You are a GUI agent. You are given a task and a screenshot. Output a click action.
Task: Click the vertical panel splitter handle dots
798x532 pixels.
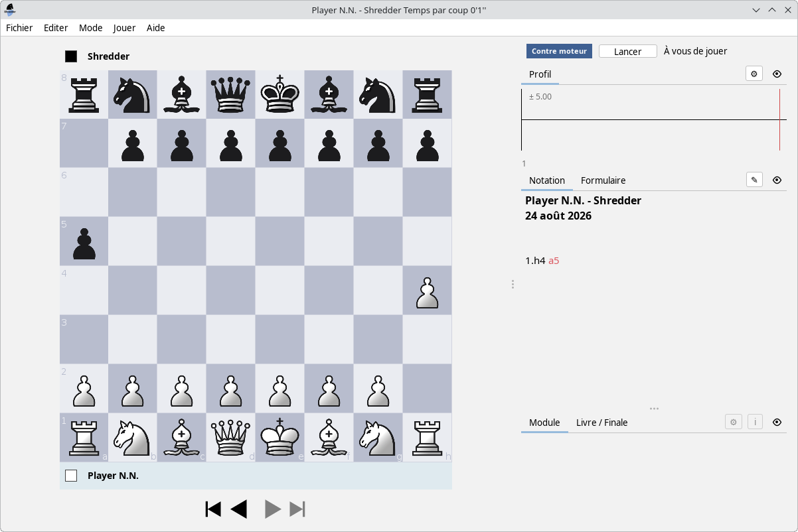click(513, 284)
